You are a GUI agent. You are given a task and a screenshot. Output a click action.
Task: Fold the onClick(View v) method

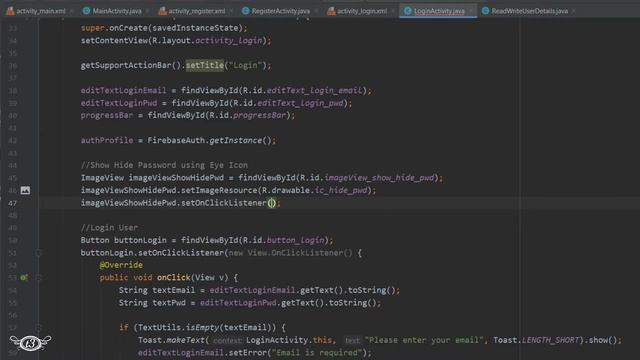pos(38,278)
